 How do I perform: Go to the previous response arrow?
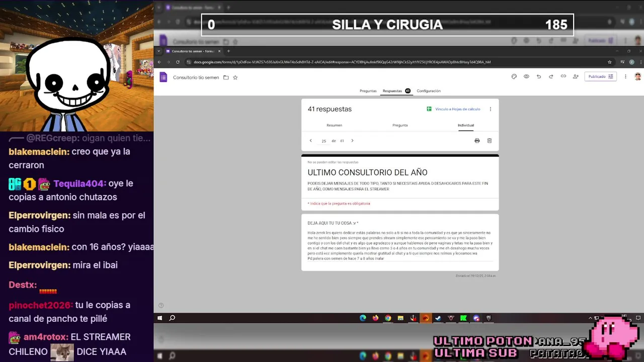[310, 141]
